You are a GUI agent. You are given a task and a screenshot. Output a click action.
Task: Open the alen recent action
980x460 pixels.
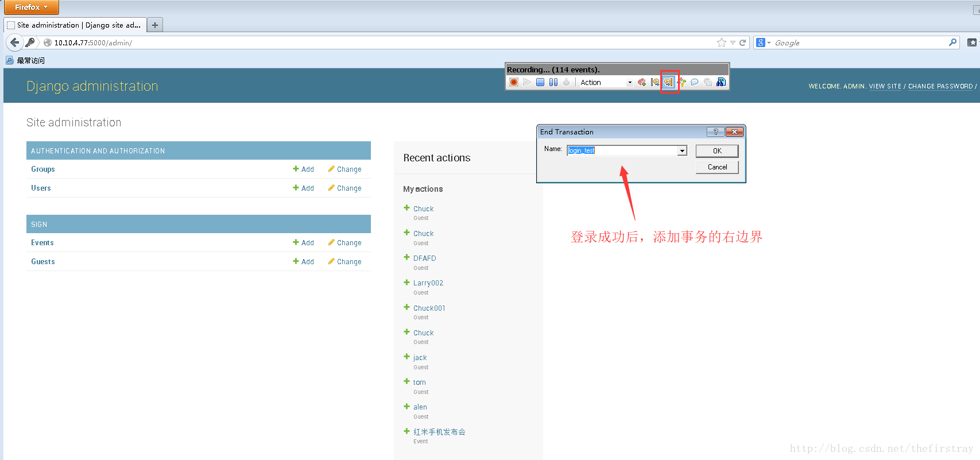420,407
